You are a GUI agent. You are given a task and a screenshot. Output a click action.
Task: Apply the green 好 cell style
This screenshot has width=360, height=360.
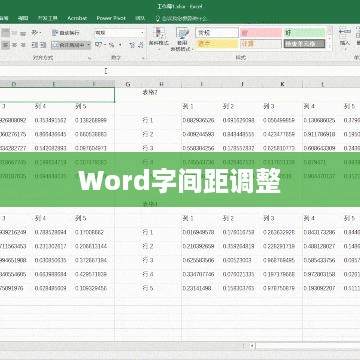pyautogui.click(x=305, y=33)
